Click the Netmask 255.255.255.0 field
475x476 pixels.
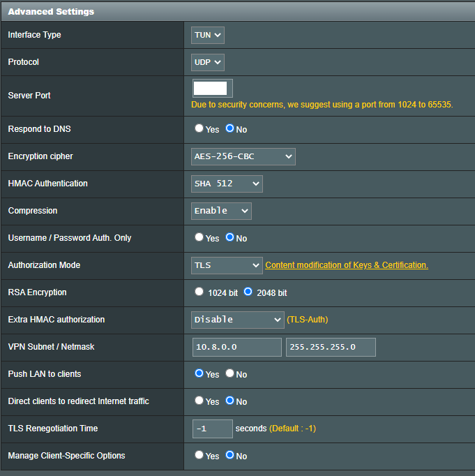(x=331, y=347)
